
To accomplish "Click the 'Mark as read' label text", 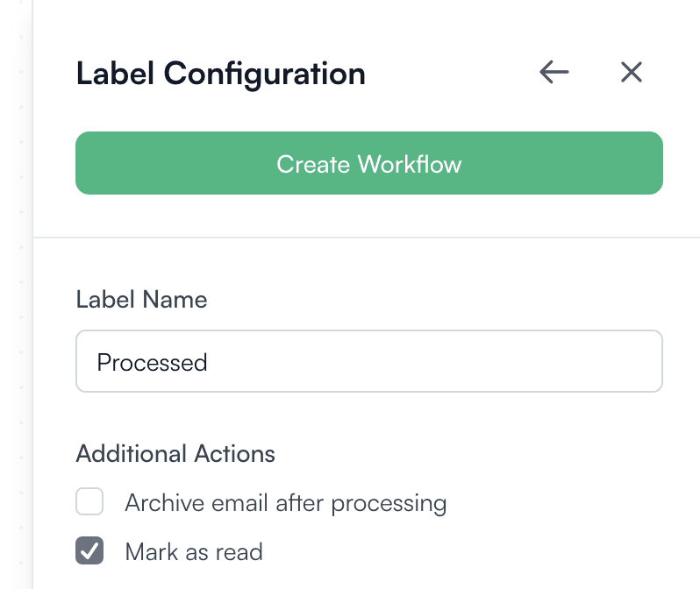I will [194, 552].
